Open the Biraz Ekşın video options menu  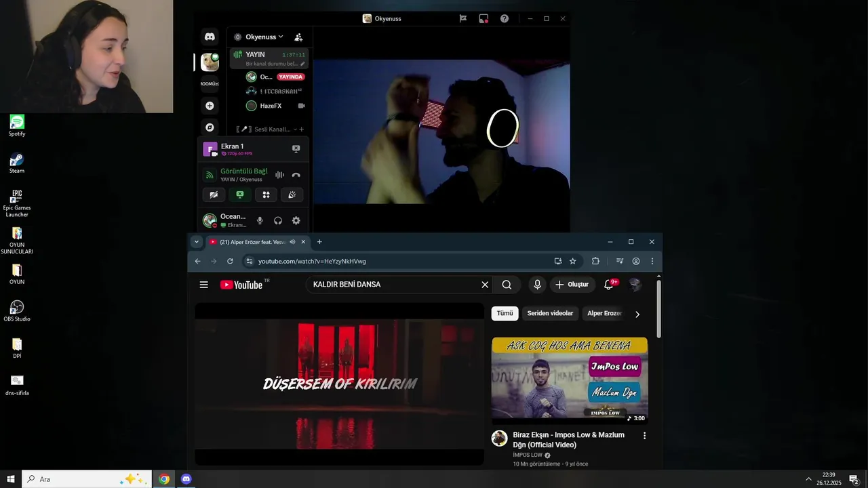coord(644,436)
